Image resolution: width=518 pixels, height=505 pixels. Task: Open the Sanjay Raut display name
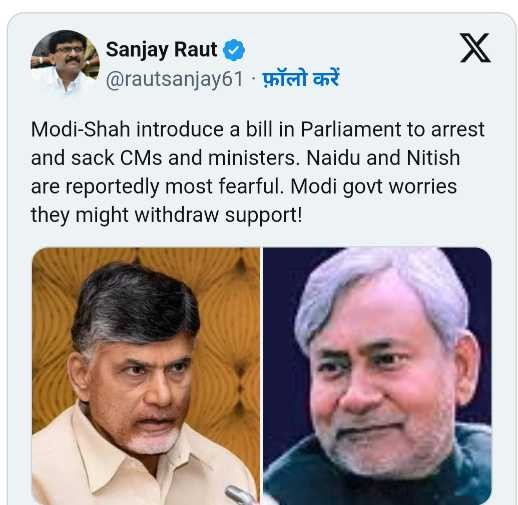coord(162,50)
